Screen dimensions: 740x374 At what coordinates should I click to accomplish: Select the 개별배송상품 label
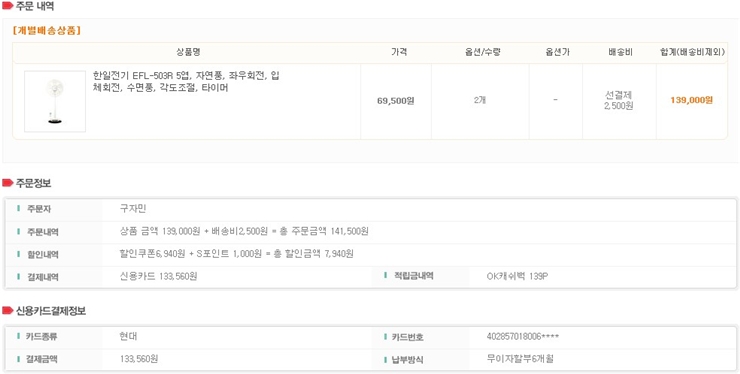coord(47,31)
